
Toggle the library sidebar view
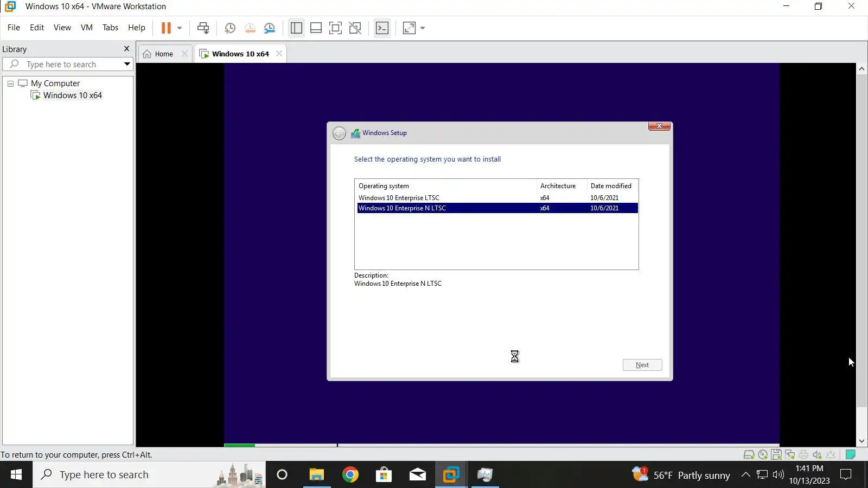[296, 28]
